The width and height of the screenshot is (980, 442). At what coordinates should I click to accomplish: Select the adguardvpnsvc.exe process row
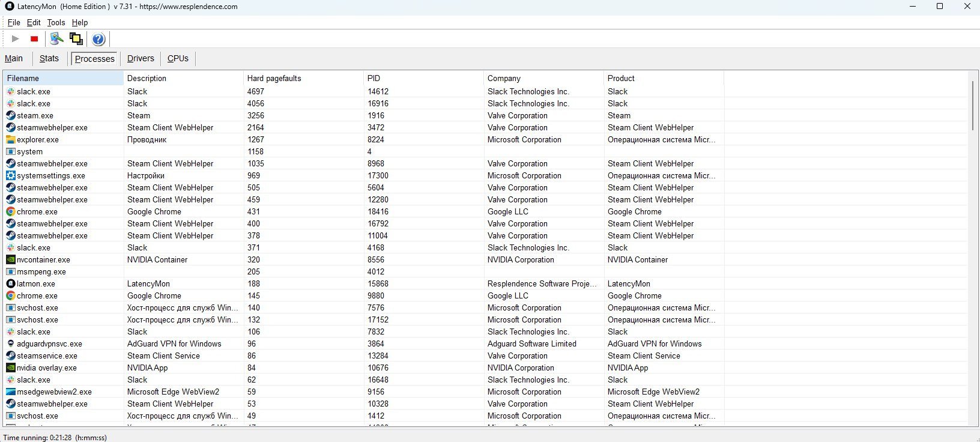49,344
